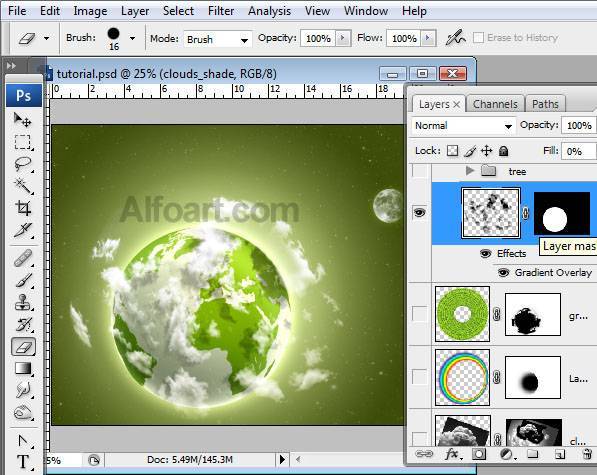This screenshot has height=475, width=597.
Task: Select the Healing Brush tool
Action: click(x=22, y=258)
